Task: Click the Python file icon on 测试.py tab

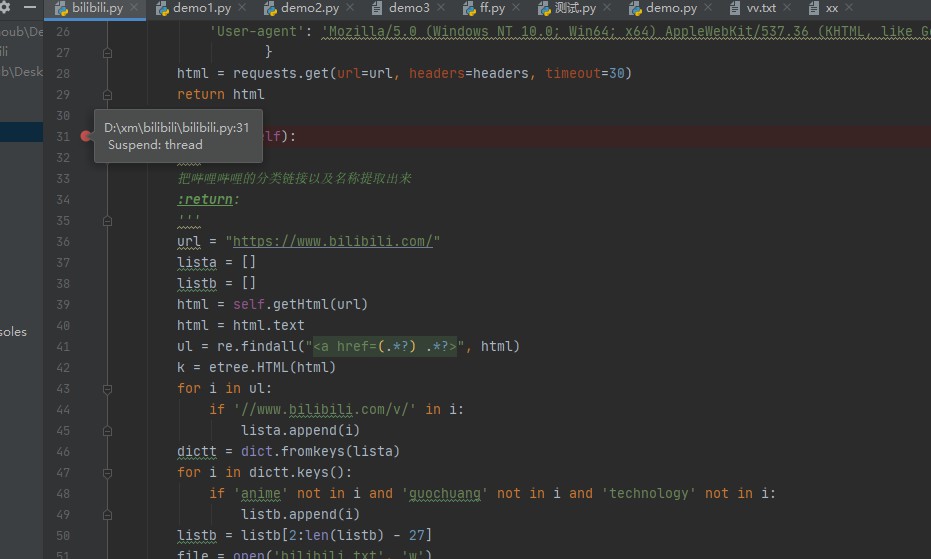Action: click(x=544, y=8)
